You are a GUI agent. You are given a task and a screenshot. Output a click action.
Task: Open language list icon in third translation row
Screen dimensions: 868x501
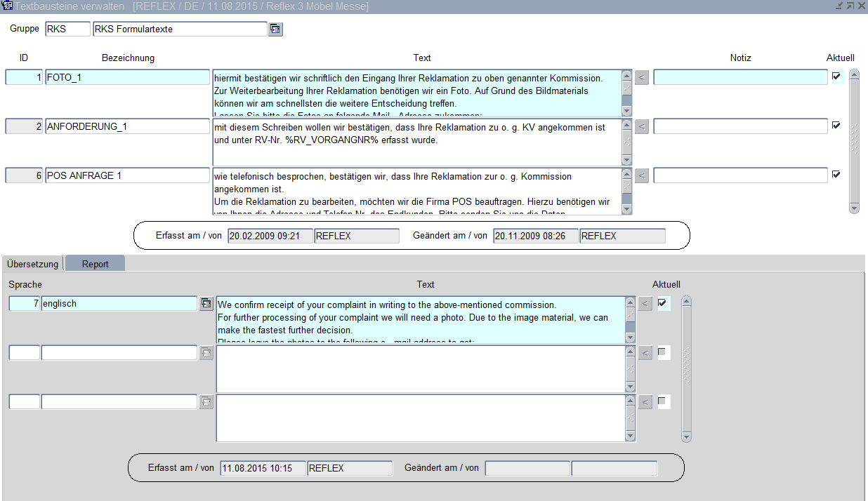(x=206, y=401)
